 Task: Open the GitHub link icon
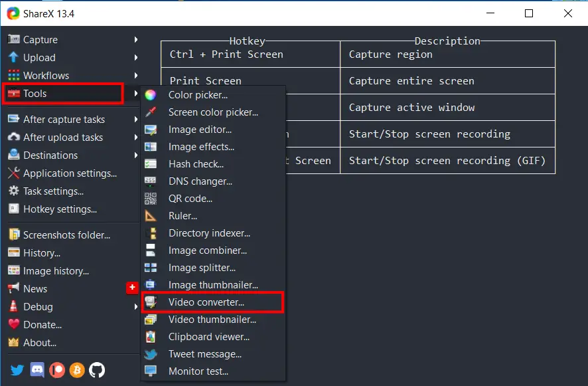pyautogui.click(x=97, y=370)
